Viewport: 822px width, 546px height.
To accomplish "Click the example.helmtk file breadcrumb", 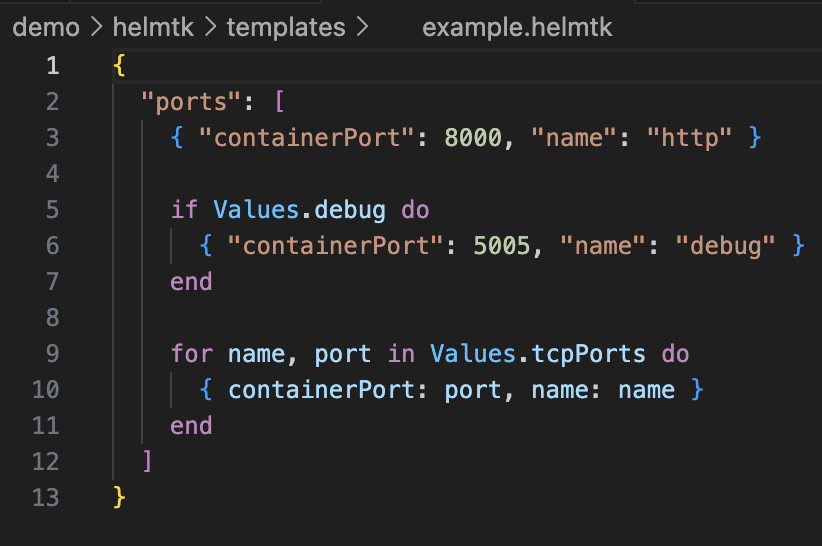I will (x=517, y=27).
